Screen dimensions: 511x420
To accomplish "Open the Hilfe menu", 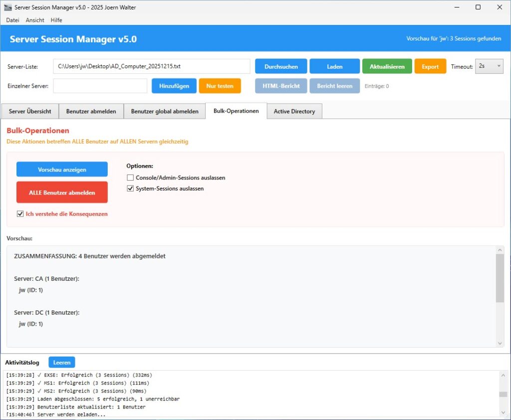I will pyautogui.click(x=56, y=20).
